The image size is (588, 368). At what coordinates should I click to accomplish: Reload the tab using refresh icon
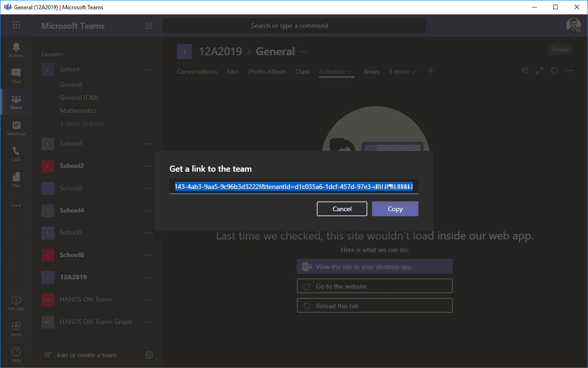(x=554, y=71)
